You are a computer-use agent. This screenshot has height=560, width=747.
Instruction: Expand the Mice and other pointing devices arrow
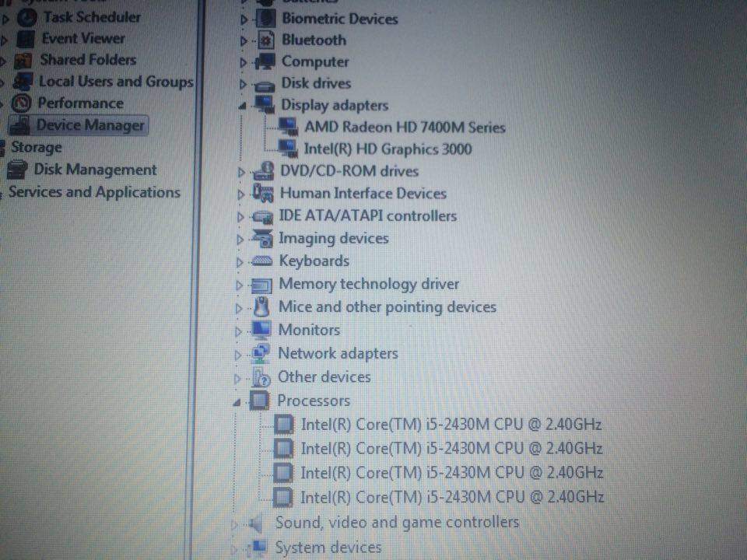pos(238,309)
